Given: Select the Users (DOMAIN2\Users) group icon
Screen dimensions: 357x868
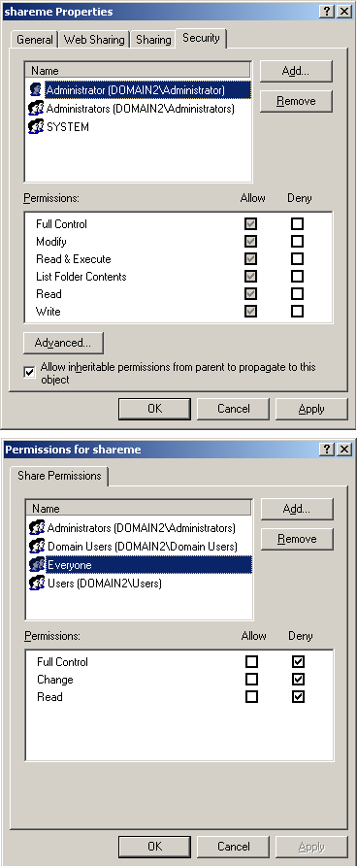Looking at the screenshot, I should point(37,583).
